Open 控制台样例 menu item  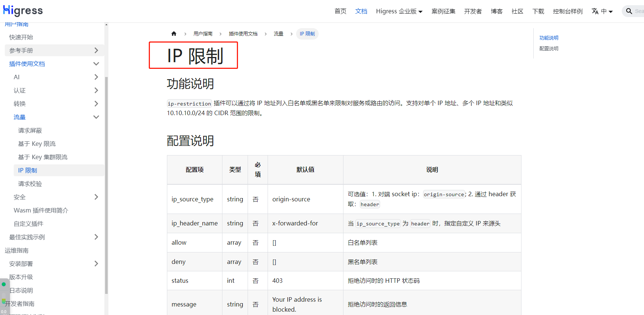tap(568, 11)
